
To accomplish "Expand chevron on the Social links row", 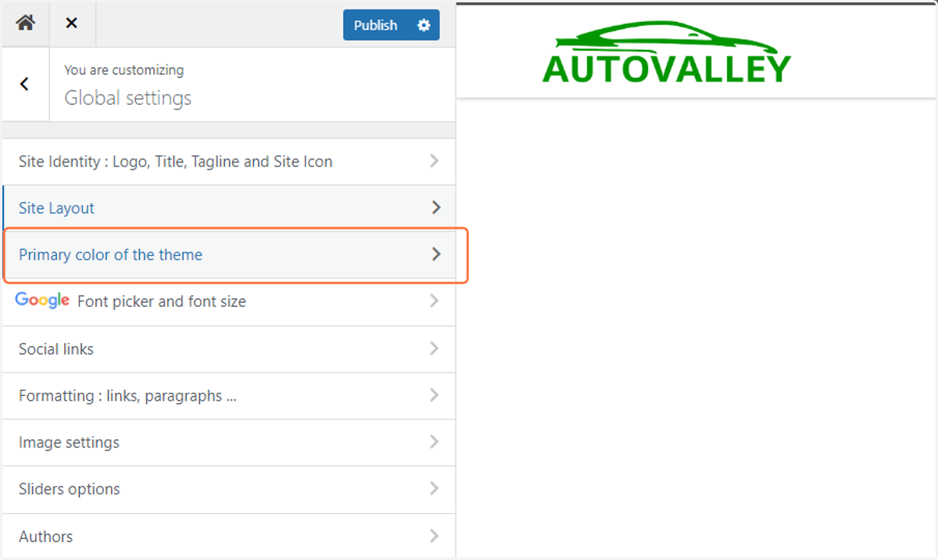I will (435, 348).
